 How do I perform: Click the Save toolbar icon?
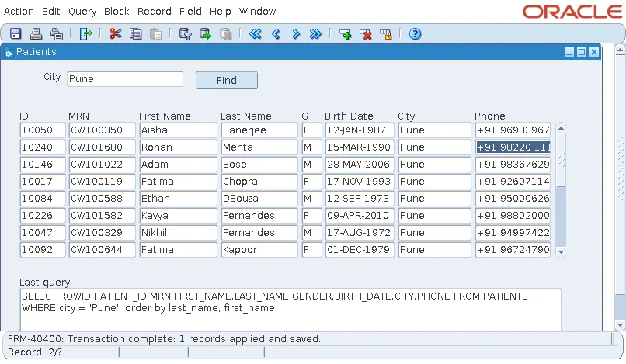(16, 34)
